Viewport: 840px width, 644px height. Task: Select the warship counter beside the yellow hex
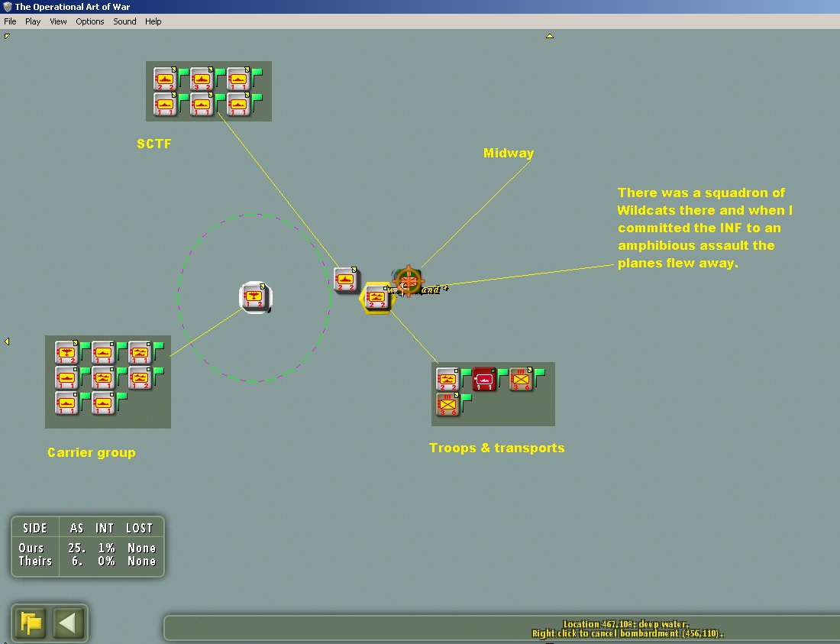[345, 280]
